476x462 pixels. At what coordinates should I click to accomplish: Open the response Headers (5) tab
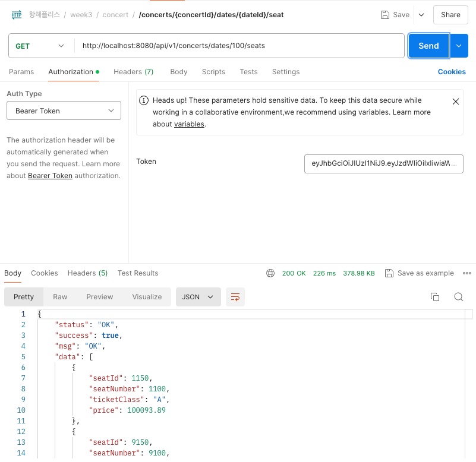pyautogui.click(x=87, y=273)
